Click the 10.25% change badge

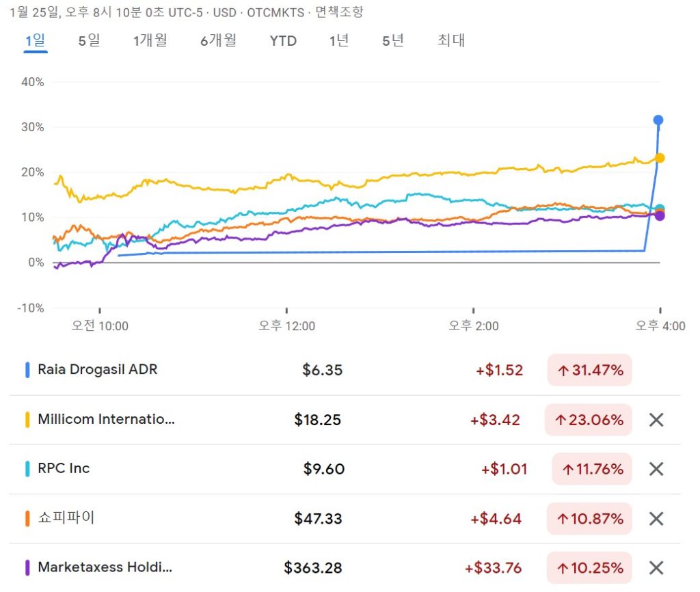[x=589, y=568]
